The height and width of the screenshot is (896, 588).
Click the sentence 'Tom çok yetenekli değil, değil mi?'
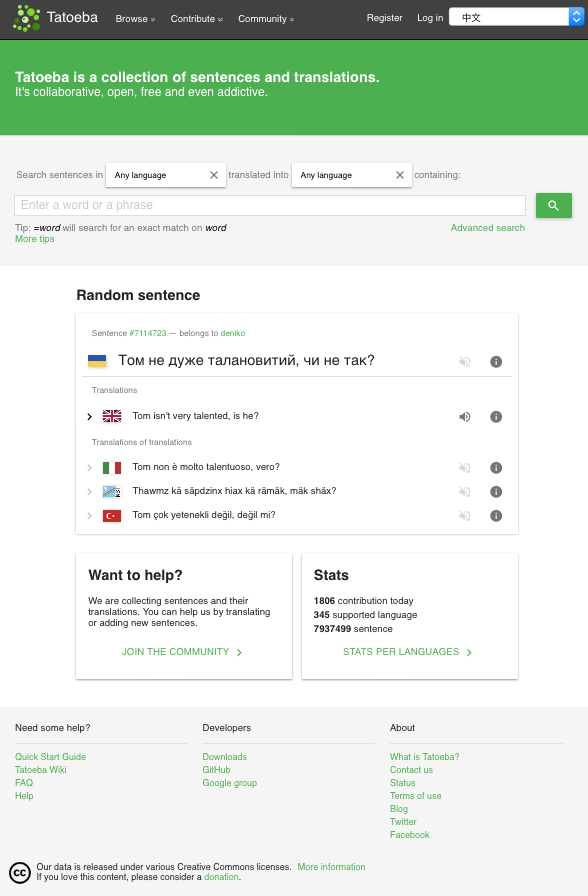204,515
